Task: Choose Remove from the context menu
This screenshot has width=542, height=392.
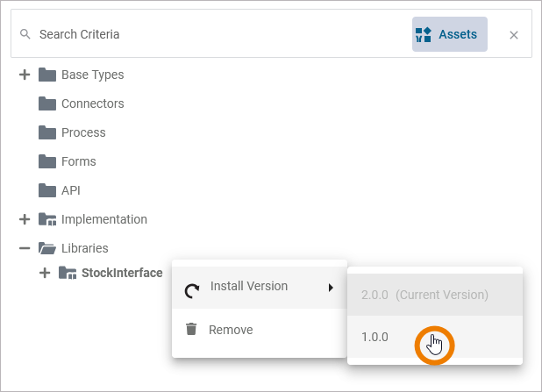Action: point(230,330)
